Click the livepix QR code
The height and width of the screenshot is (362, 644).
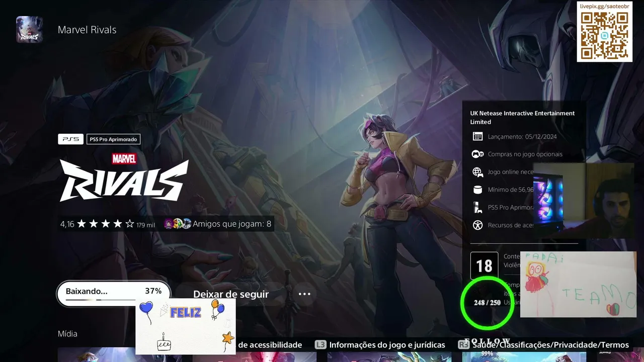[604, 36]
